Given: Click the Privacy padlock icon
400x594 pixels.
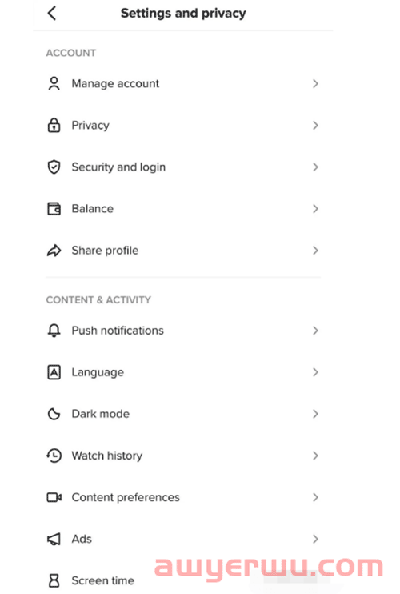Looking at the screenshot, I should 54,125.
